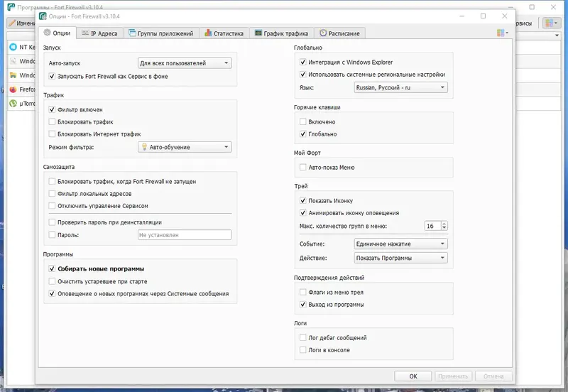
Task: Open Режим фильтра Авто-обучение dropdown
Action: [185, 147]
